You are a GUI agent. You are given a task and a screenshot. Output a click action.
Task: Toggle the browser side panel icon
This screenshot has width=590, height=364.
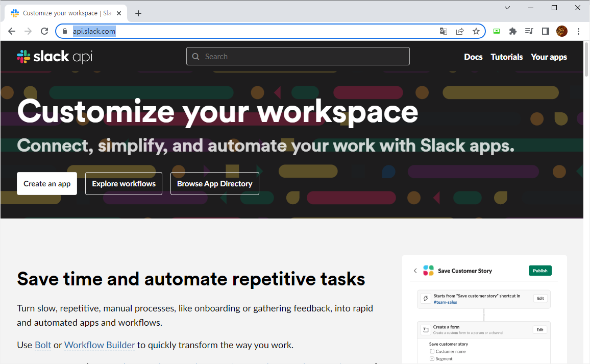545,31
